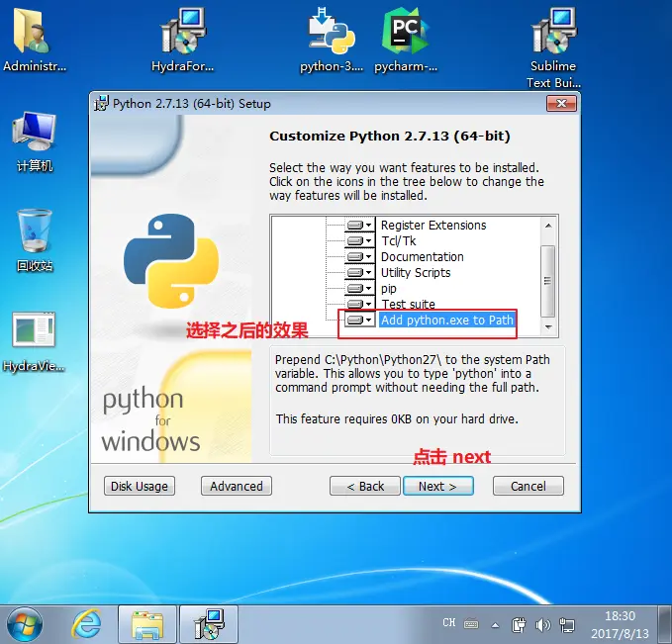Viewport: 672px width, 644px height.
Task: Open the pip feature dropdown
Action: pyautogui.click(x=360, y=288)
